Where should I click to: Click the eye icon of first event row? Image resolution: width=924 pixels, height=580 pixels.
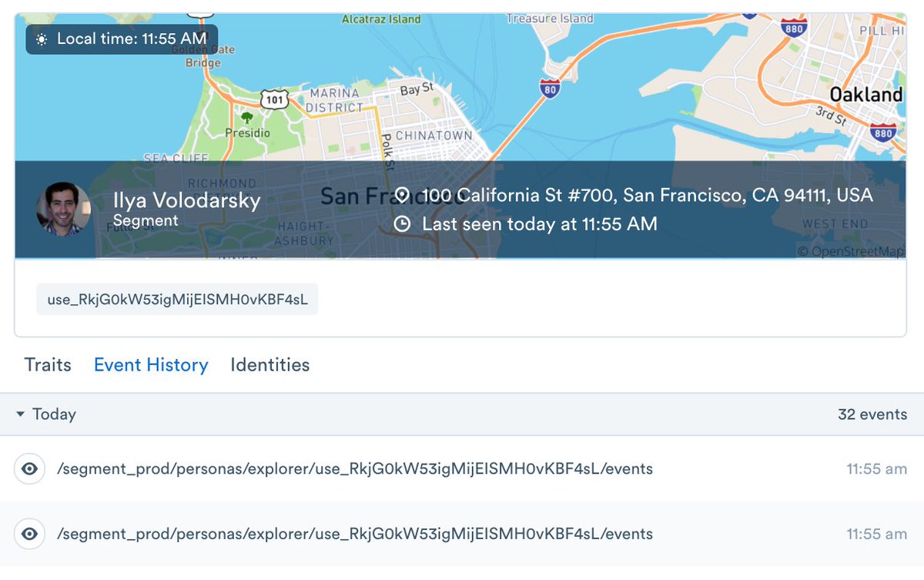(29, 468)
